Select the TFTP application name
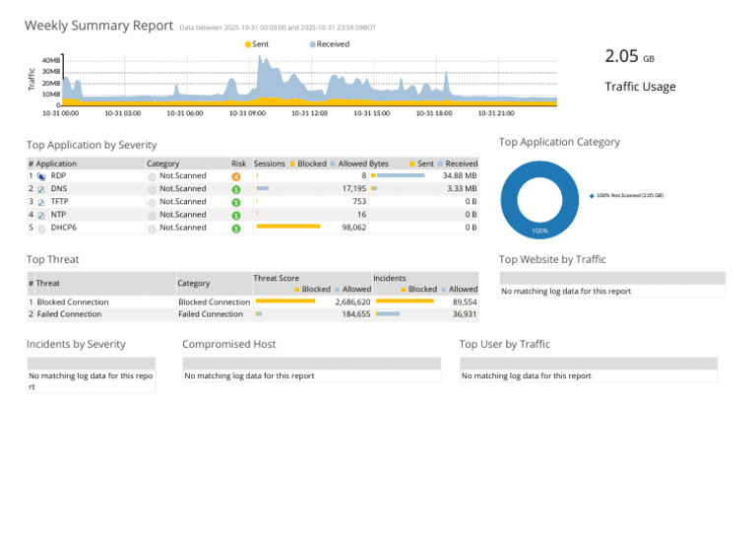Image resolution: width=756 pixels, height=535 pixels. click(60, 202)
